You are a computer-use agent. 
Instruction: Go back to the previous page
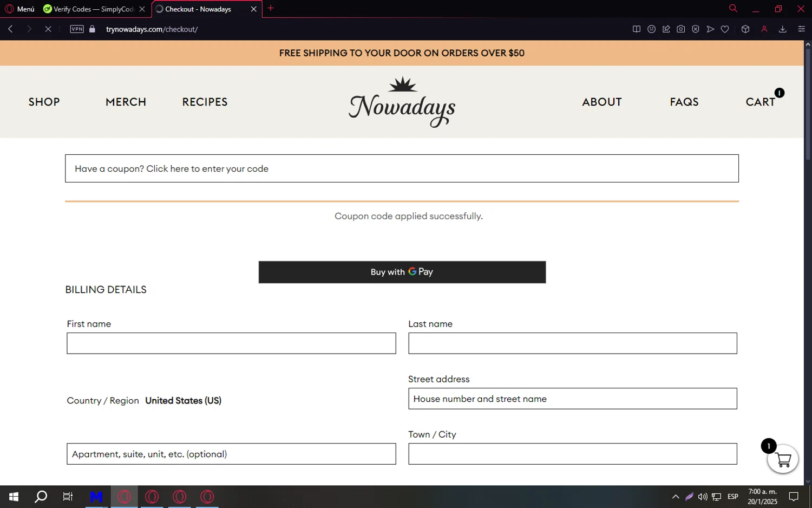tap(10, 29)
